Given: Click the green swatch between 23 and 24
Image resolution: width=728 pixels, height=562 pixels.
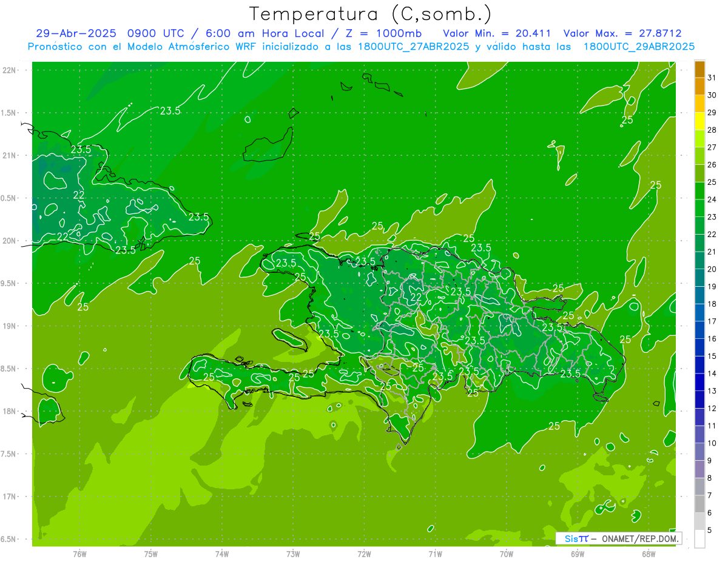Looking at the screenshot, I should click(699, 208).
